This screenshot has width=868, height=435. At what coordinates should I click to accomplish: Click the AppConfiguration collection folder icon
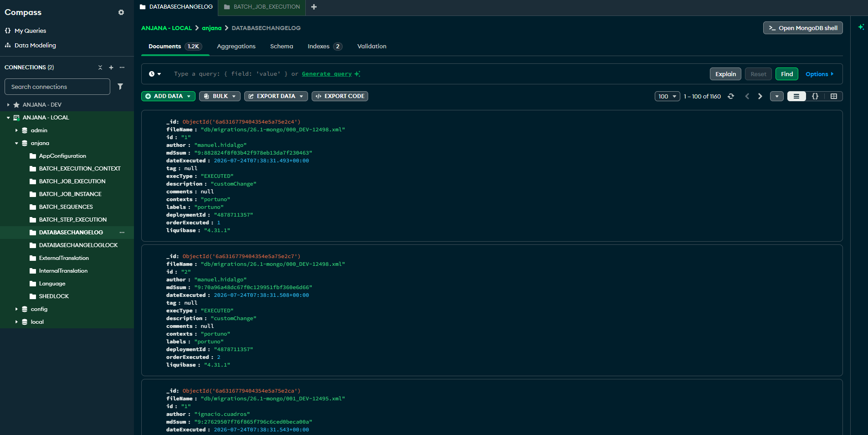[x=33, y=156]
